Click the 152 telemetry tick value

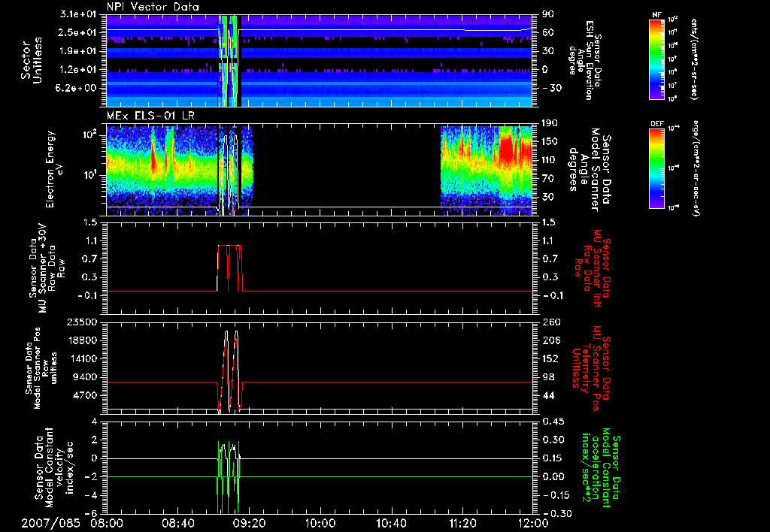[x=550, y=358]
